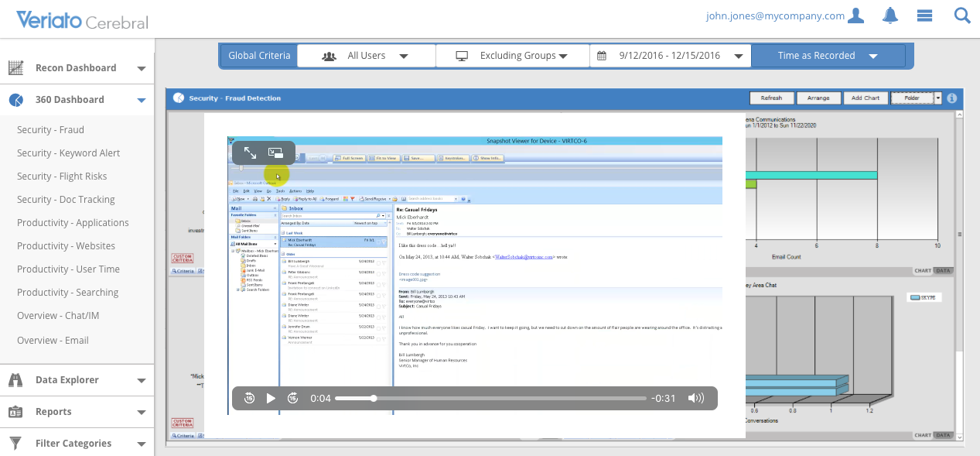This screenshot has width=980, height=456.
Task: Switch lower chart to DATA view
Action: click(x=943, y=435)
